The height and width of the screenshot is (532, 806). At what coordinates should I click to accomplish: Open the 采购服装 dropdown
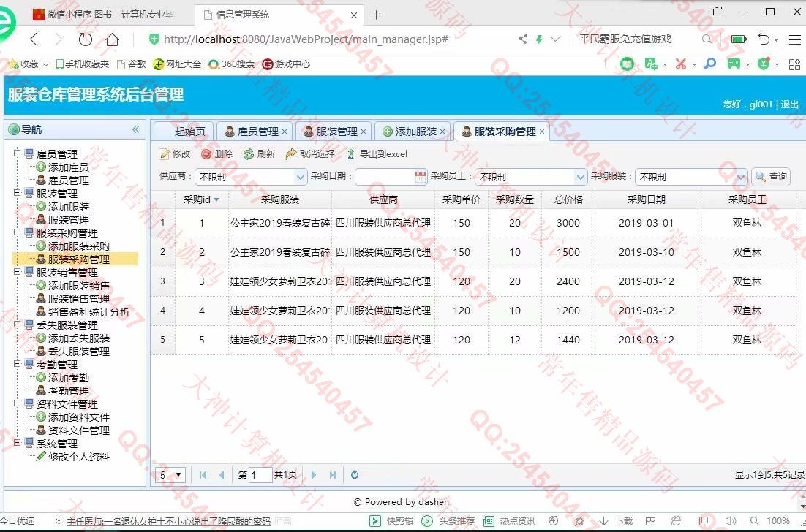coord(741,177)
